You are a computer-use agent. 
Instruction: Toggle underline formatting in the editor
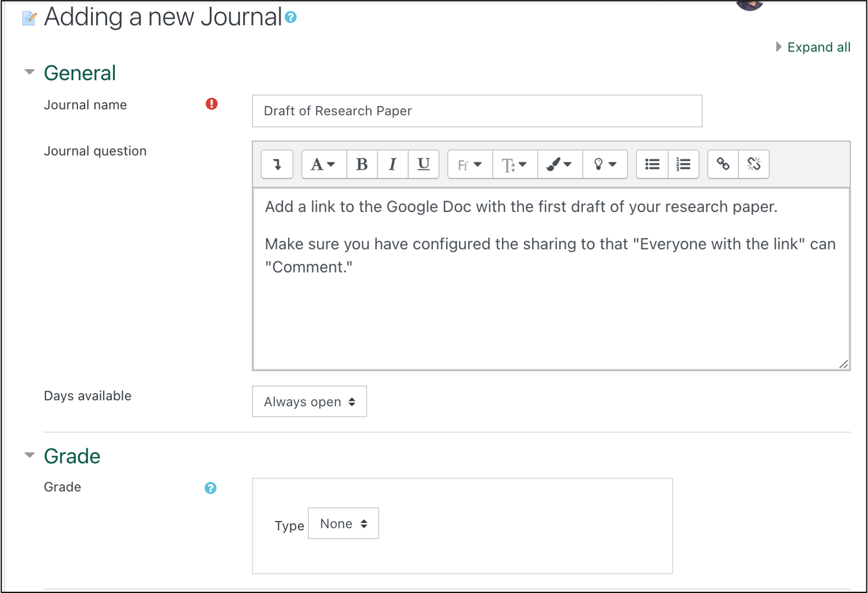(x=424, y=164)
